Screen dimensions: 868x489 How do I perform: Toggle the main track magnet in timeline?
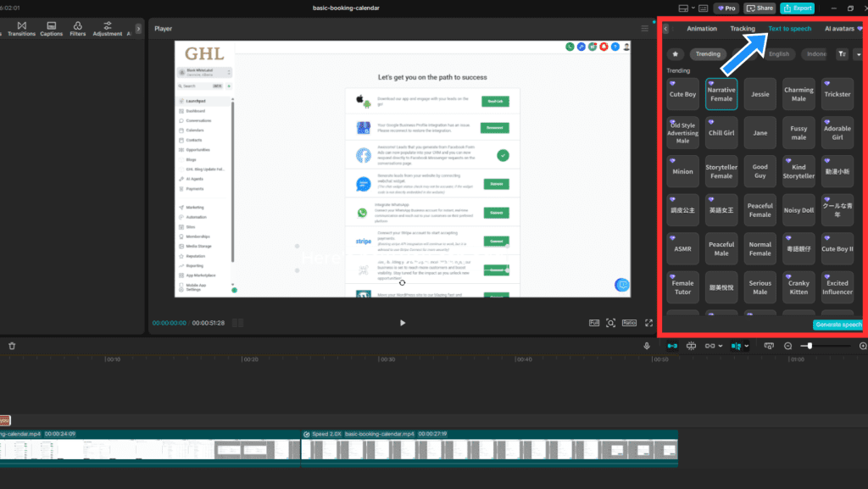[x=671, y=346]
